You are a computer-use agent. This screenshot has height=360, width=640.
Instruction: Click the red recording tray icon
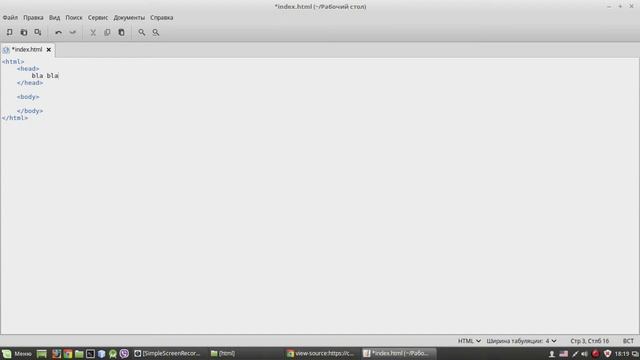pyautogui.click(x=596, y=354)
